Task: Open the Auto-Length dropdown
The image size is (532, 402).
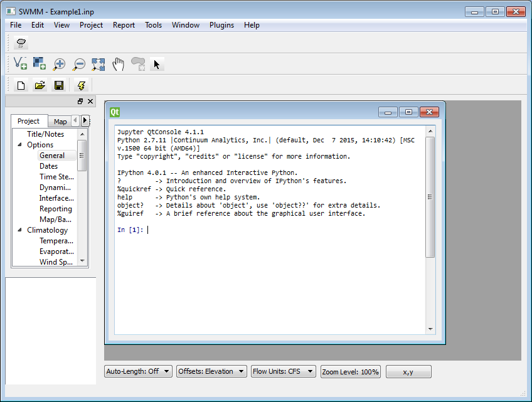Action: pos(138,371)
